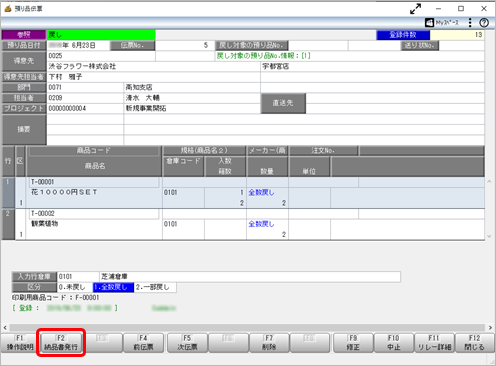Click the 注文No. column header

click(323, 151)
